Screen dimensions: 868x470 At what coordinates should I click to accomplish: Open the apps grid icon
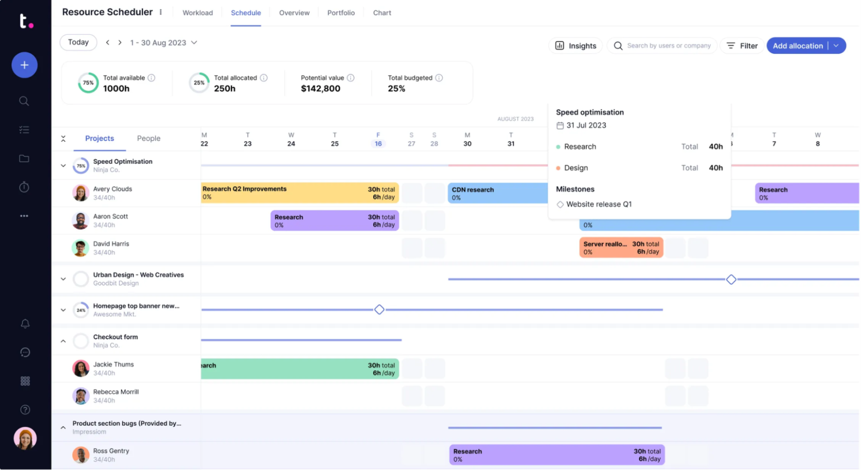click(x=25, y=381)
